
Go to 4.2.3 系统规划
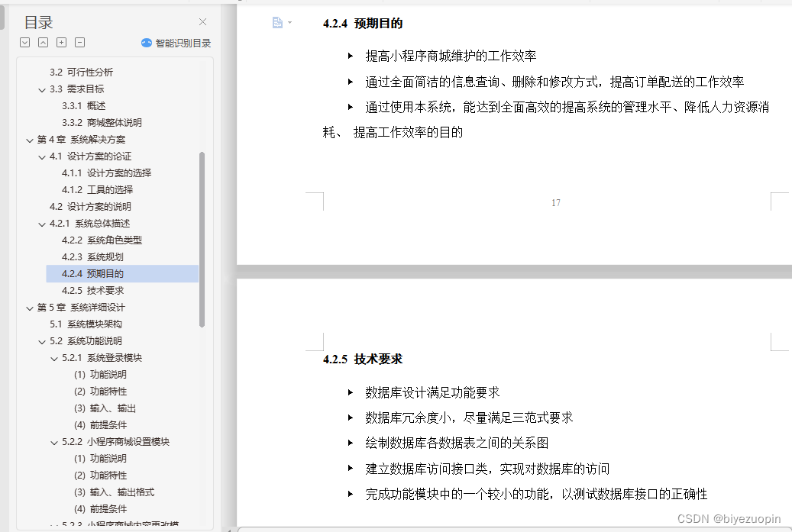pyautogui.click(x=92, y=257)
